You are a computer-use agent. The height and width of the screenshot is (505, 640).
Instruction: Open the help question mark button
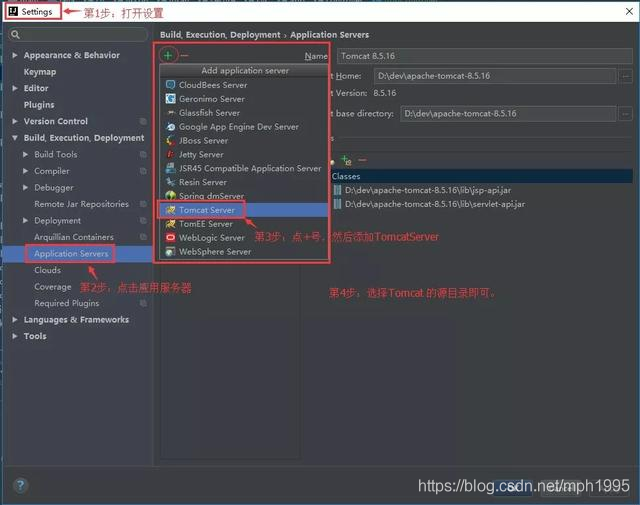(x=20, y=485)
